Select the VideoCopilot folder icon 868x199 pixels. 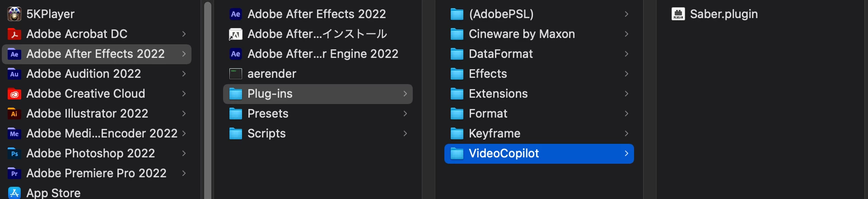[457, 153]
